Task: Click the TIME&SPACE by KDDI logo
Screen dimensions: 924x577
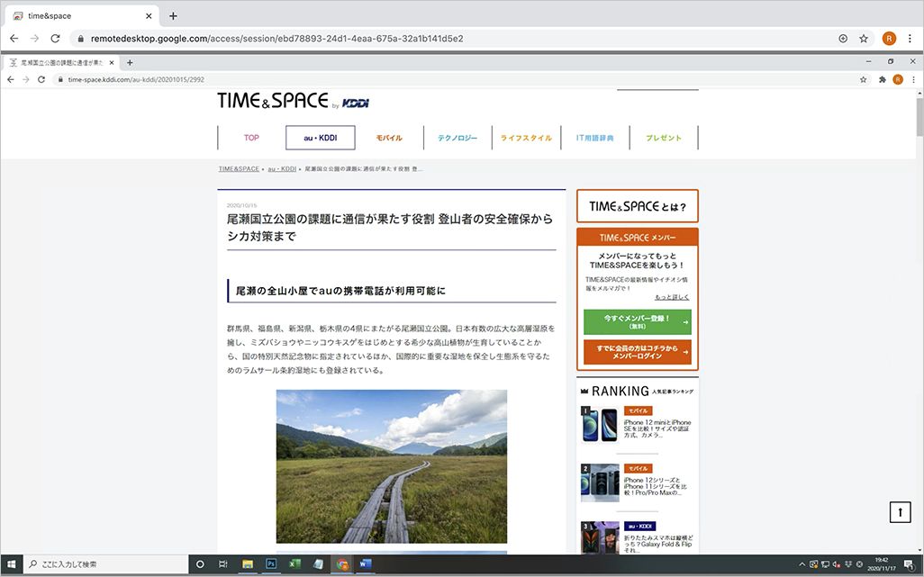Action: tap(293, 102)
